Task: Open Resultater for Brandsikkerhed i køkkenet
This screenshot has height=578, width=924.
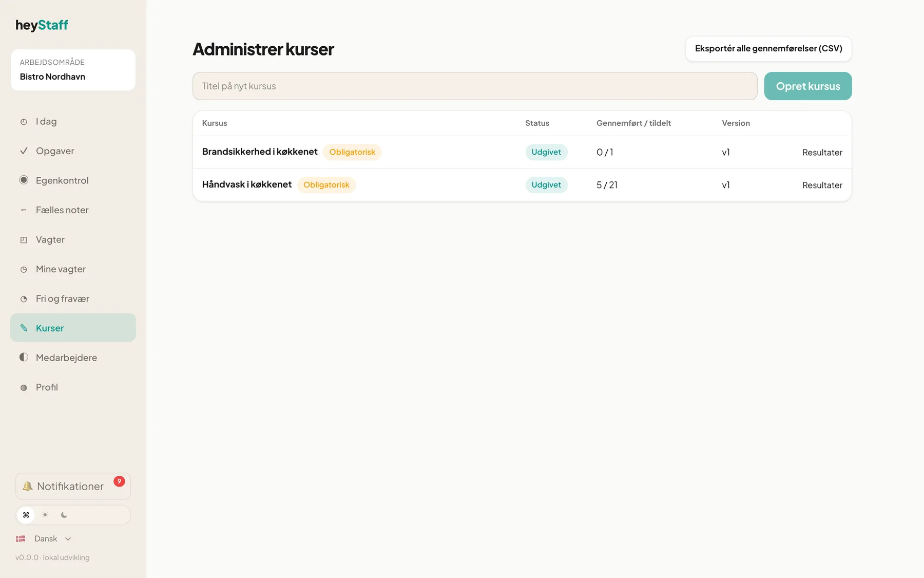Action: tap(822, 152)
